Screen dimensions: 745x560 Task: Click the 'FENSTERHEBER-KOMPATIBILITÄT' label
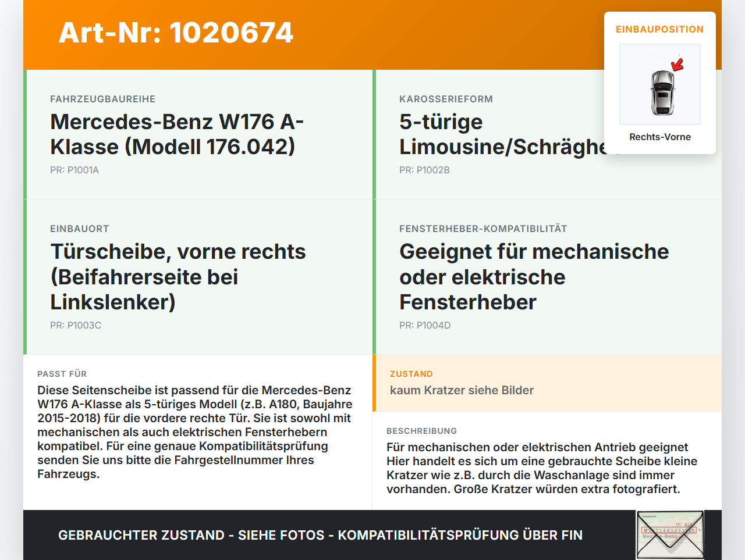[483, 229]
